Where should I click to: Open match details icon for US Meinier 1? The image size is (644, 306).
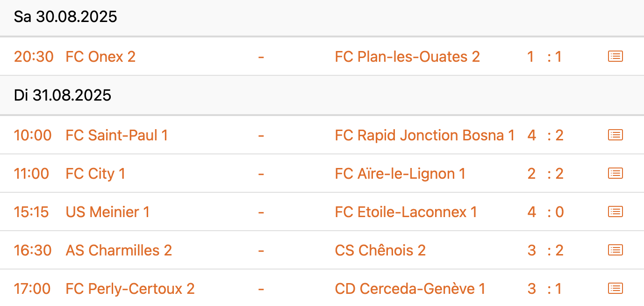pyautogui.click(x=615, y=212)
